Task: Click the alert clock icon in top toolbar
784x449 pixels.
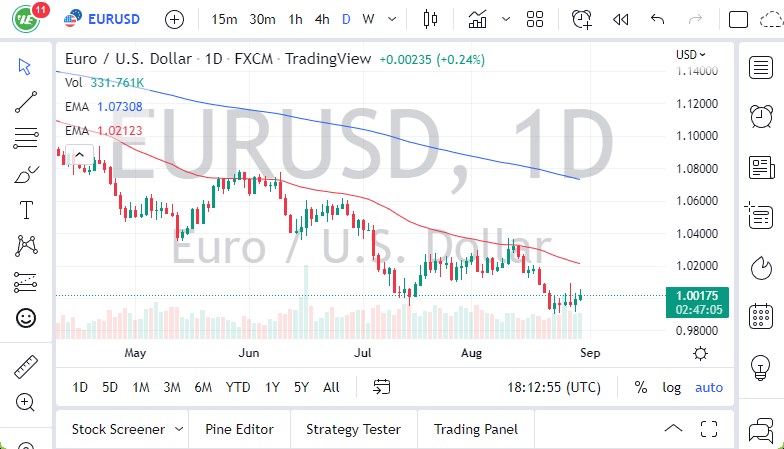Action: pyautogui.click(x=581, y=19)
